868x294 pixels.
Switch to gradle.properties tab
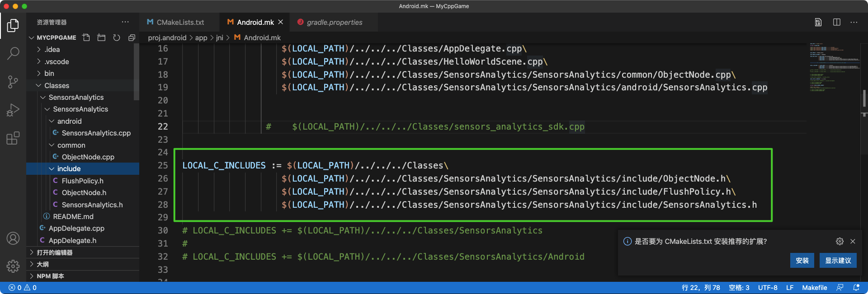pyautogui.click(x=335, y=22)
